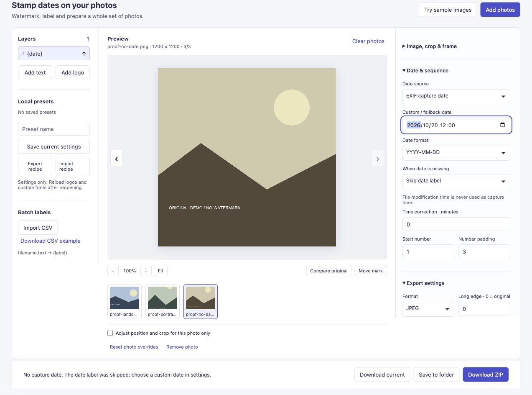Click the Clear photos link

[x=368, y=41]
